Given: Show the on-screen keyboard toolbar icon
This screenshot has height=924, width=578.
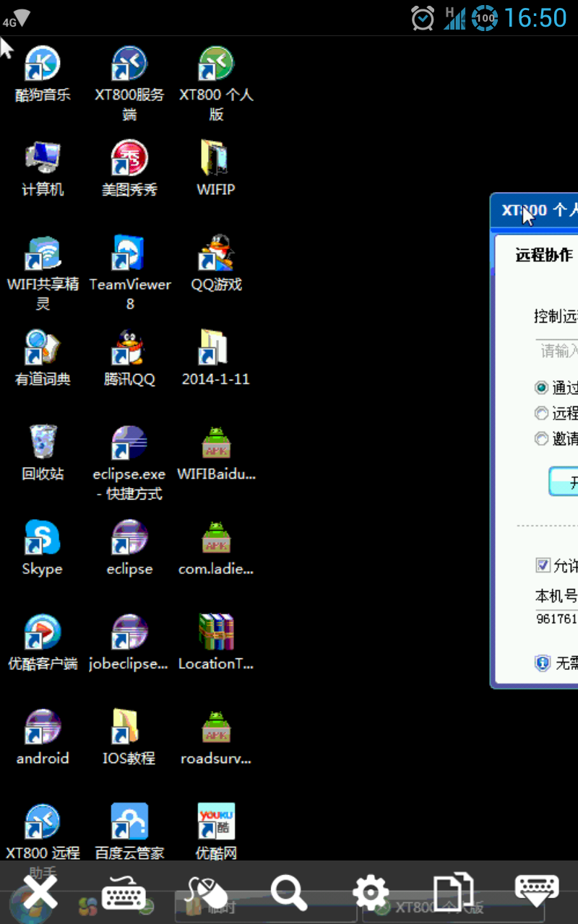Looking at the screenshot, I should [x=124, y=893].
